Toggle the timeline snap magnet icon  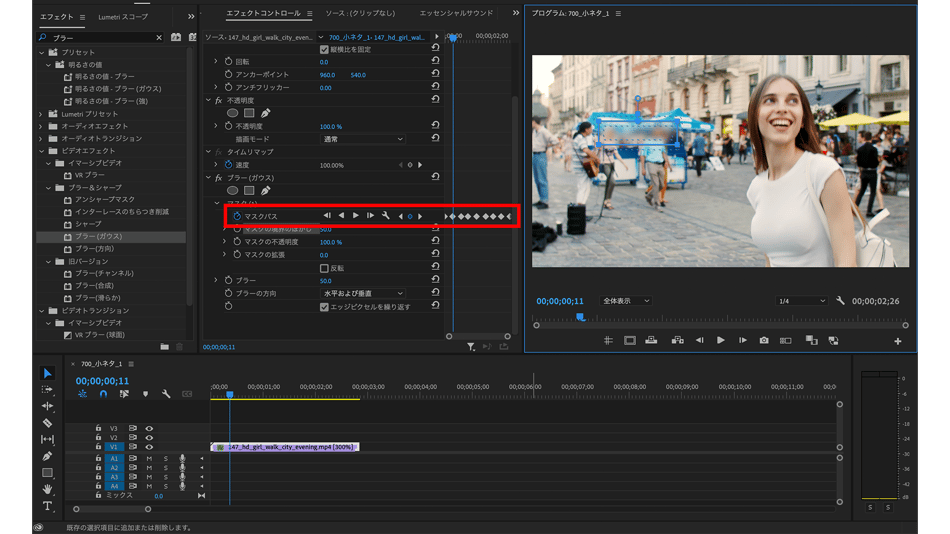pyautogui.click(x=103, y=394)
